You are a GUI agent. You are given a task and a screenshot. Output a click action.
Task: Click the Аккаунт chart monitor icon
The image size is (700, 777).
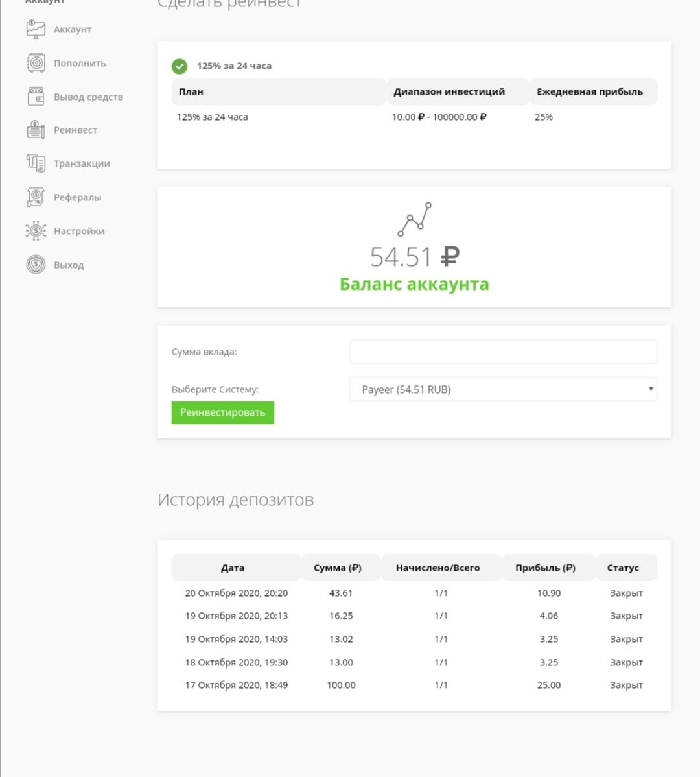click(36, 29)
